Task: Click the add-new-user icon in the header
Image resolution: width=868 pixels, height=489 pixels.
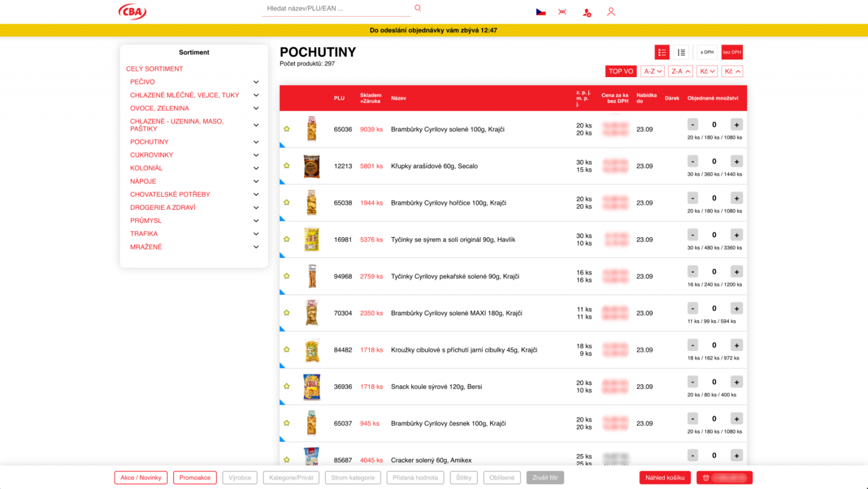Action: 586,12
